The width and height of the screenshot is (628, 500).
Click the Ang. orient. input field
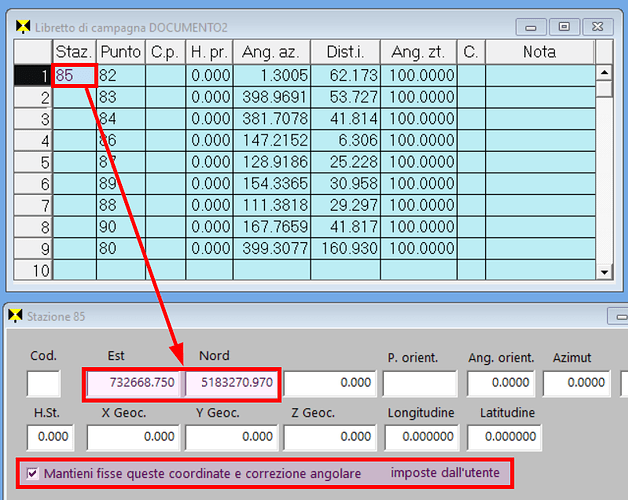tap(501, 383)
